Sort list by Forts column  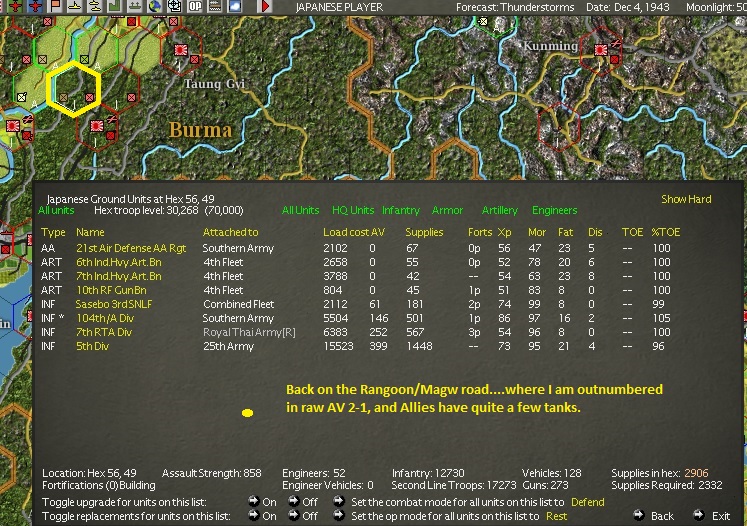[x=480, y=232]
